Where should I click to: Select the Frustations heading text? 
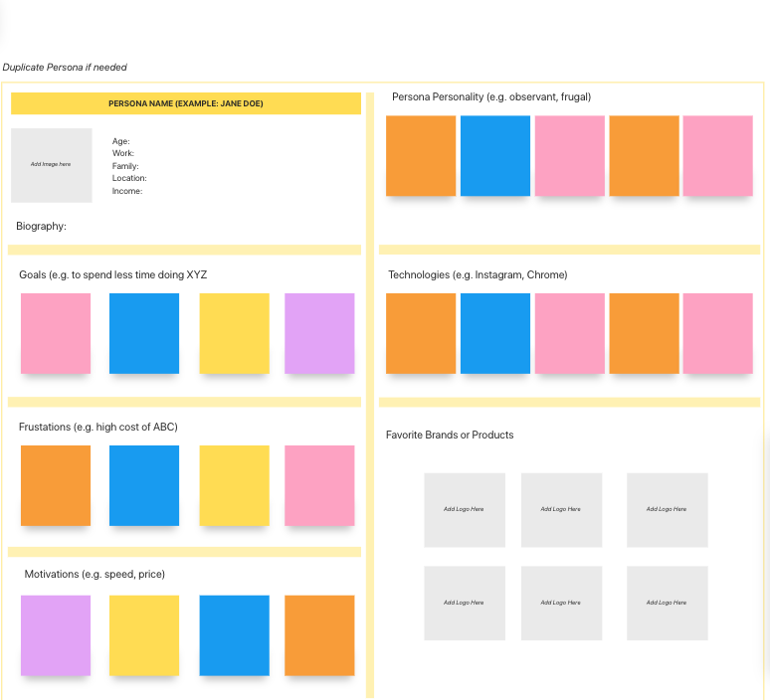(x=98, y=428)
